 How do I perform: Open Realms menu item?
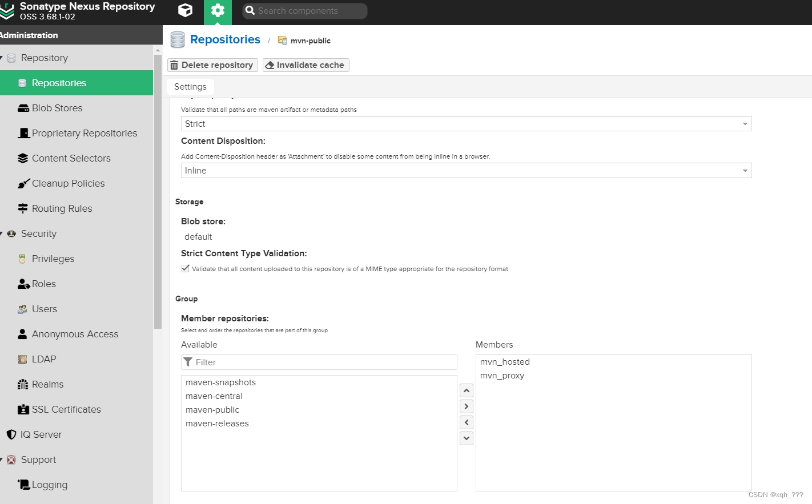tap(77, 384)
